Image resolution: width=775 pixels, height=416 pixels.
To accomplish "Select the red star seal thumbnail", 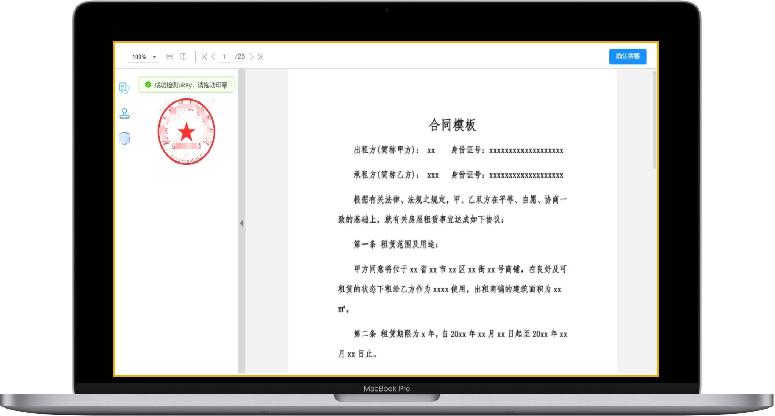I will [x=185, y=132].
